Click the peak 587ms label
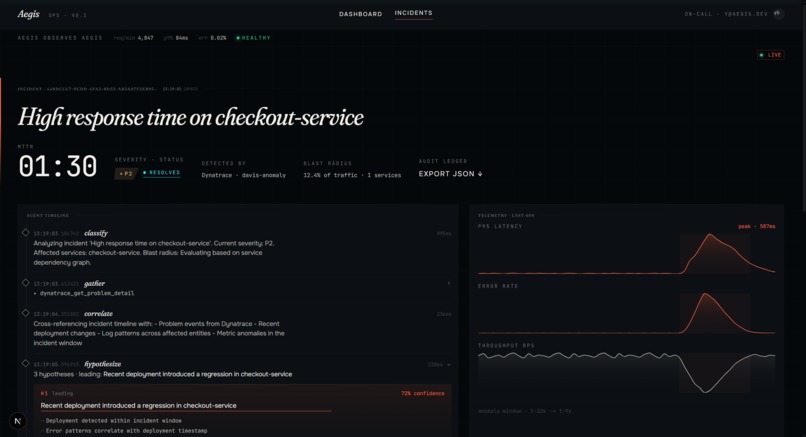 pos(757,226)
